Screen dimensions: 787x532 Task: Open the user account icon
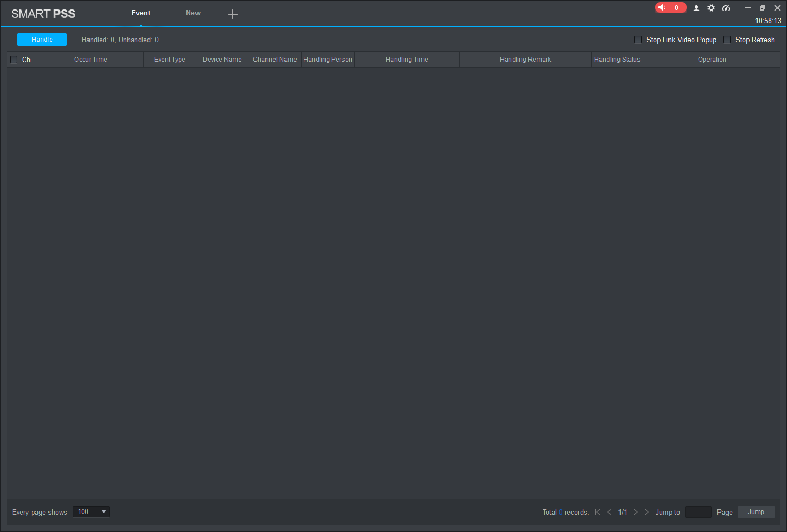[696, 8]
